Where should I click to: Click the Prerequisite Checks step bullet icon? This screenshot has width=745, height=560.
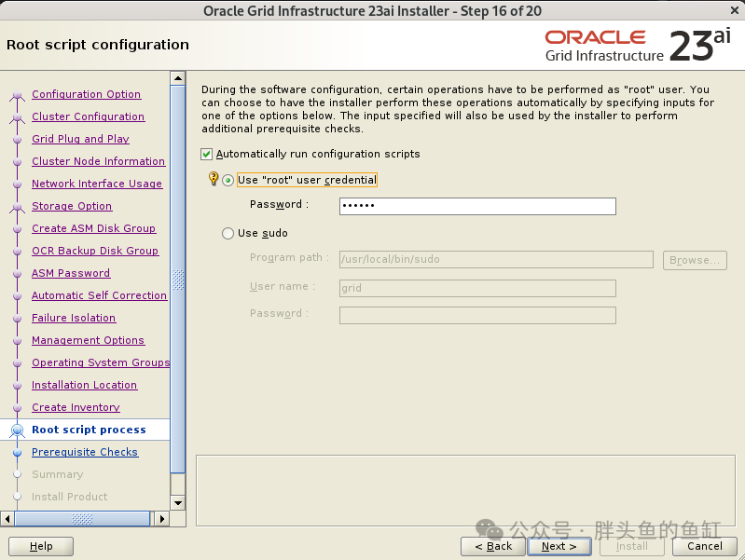(17, 452)
